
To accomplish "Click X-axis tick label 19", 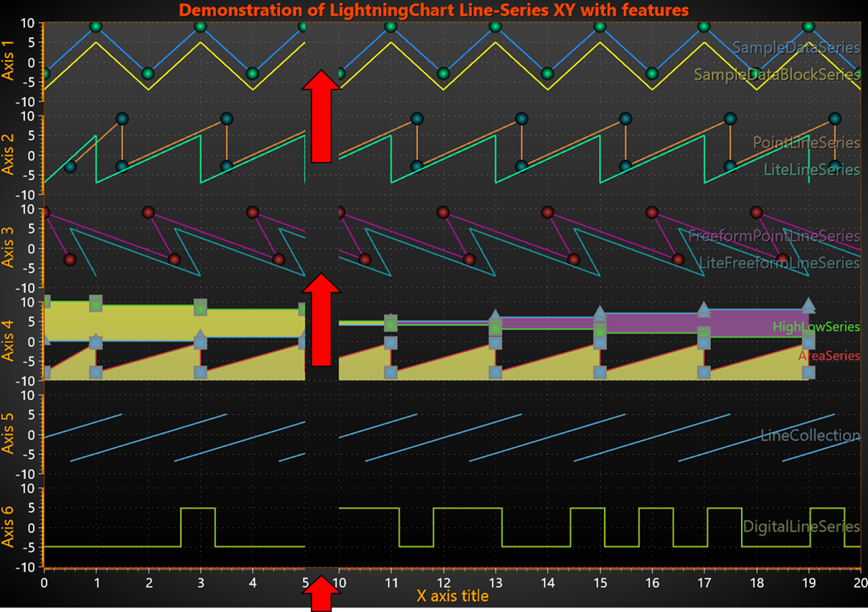I will pyautogui.click(x=809, y=582).
